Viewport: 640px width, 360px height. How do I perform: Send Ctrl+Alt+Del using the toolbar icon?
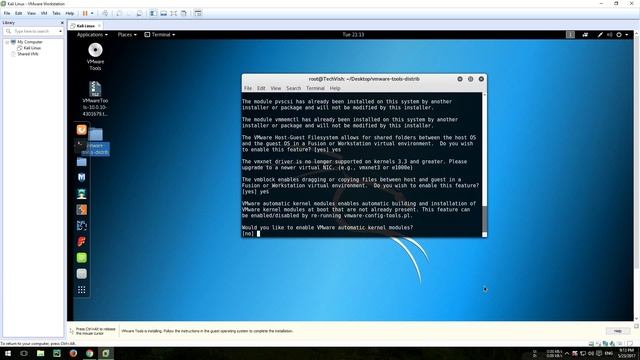pos(105,13)
